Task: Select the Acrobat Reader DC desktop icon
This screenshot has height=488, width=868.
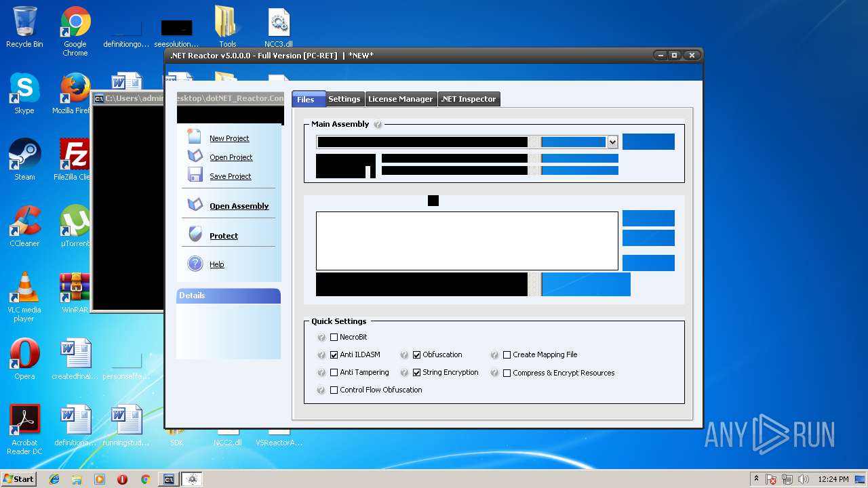Action: point(24,430)
